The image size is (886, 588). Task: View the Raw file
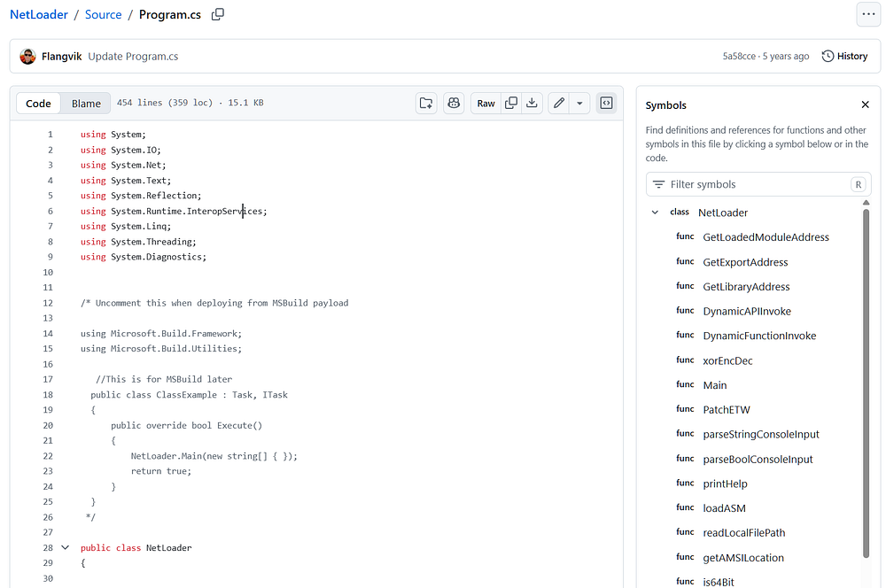click(x=486, y=103)
